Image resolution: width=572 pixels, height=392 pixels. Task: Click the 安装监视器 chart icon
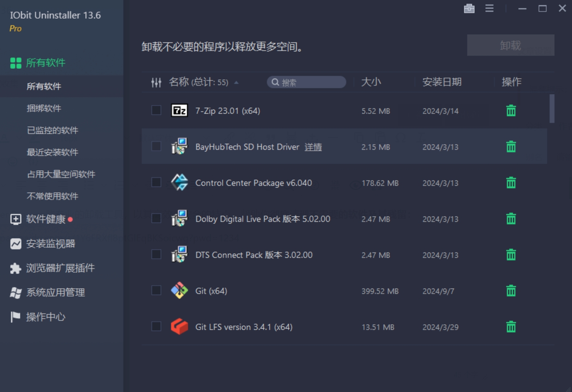tap(15, 243)
